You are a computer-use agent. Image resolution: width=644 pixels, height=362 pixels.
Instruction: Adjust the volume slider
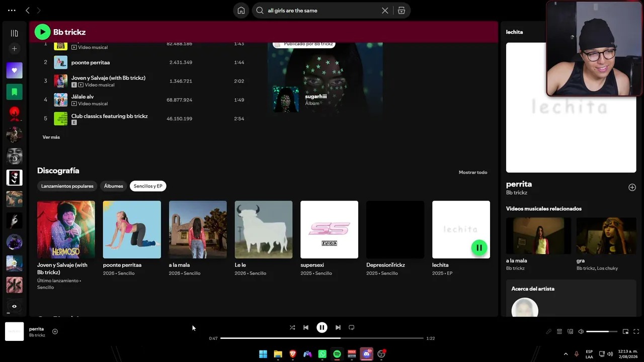click(x=602, y=331)
